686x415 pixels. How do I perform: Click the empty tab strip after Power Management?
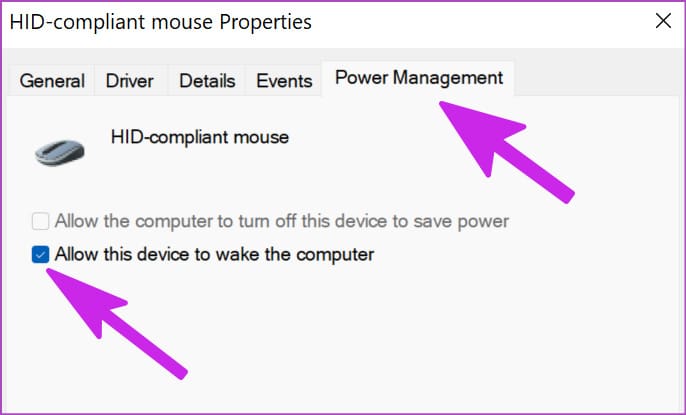click(597, 79)
